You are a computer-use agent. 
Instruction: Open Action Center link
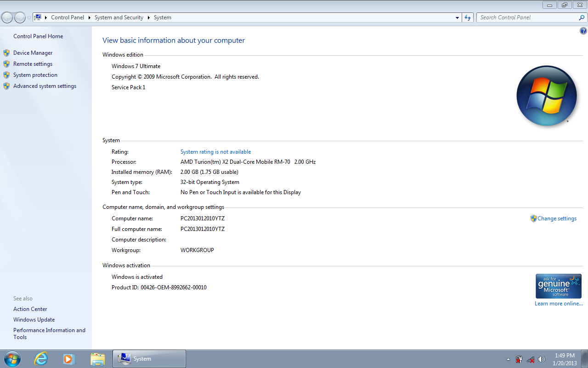pyautogui.click(x=30, y=309)
